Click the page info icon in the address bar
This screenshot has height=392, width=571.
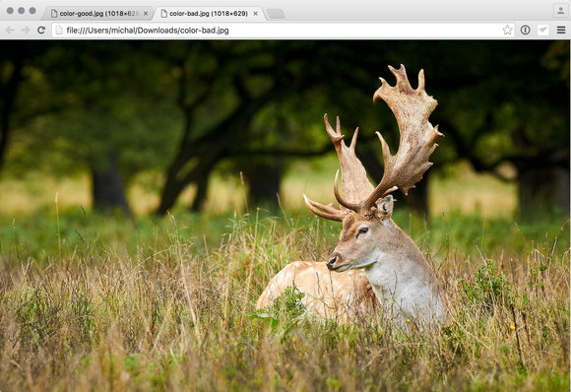(59, 31)
